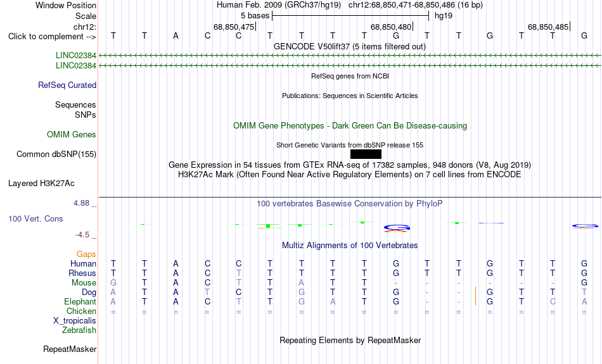Click the 'RefSeq genes from NCBI' title
The image size is (602, 364).
click(x=350, y=76)
